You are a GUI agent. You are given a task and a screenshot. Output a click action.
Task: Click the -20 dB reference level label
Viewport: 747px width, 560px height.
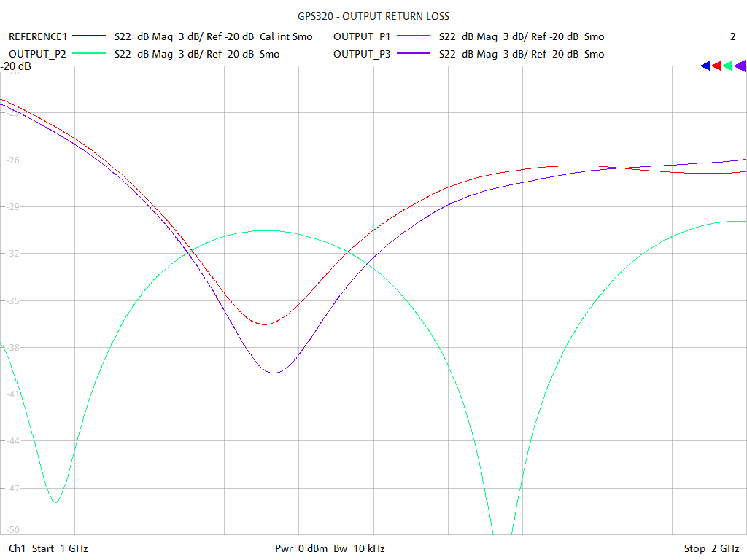pos(16,66)
